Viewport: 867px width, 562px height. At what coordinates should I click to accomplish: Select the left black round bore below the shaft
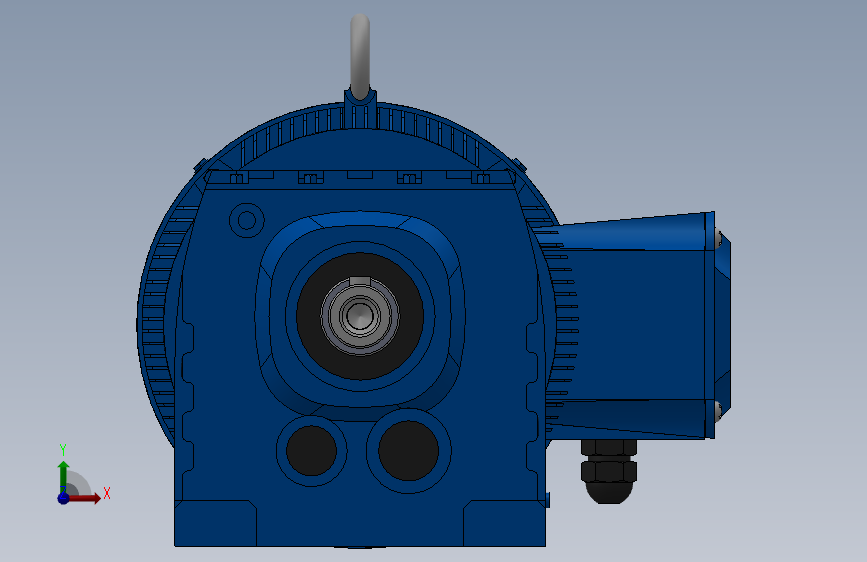tap(311, 450)
